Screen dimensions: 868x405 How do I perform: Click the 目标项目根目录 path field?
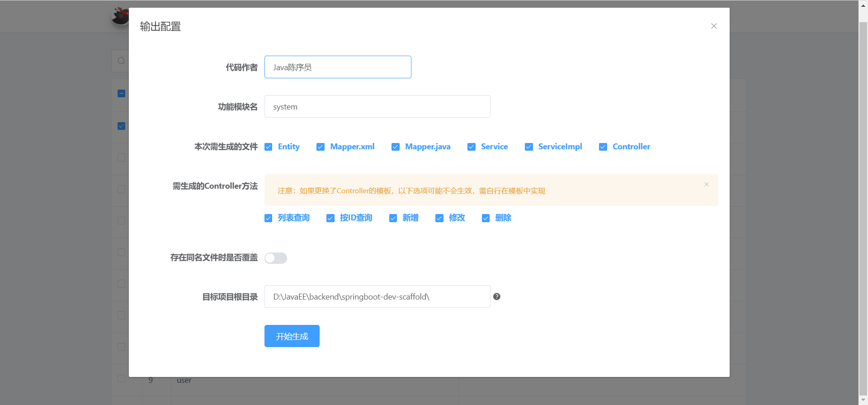pos(377,296)
